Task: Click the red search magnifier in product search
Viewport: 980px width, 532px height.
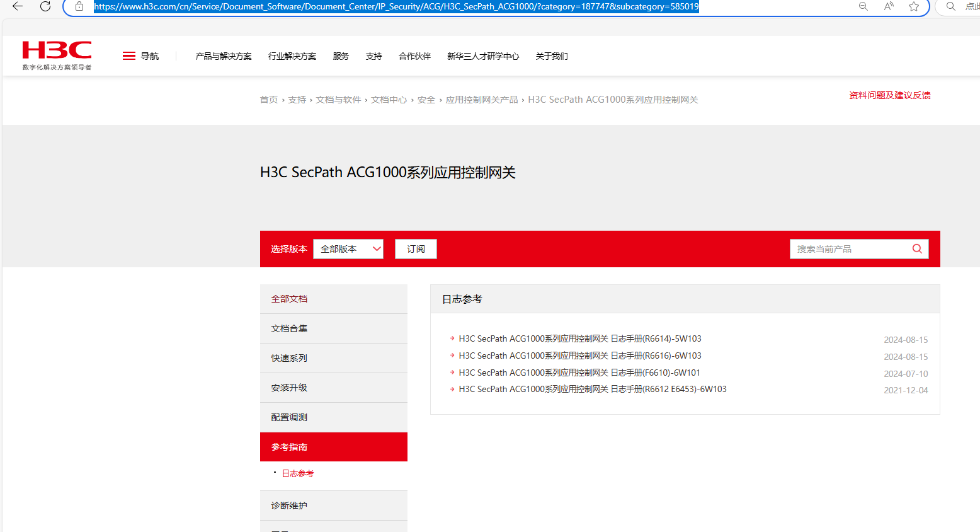Action: click(x=917, y=249)
